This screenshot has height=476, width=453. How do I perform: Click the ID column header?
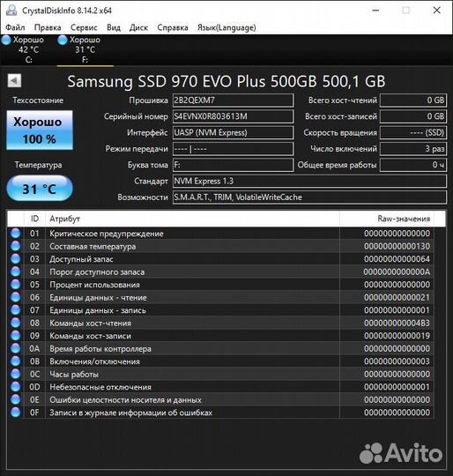(34, 219)
